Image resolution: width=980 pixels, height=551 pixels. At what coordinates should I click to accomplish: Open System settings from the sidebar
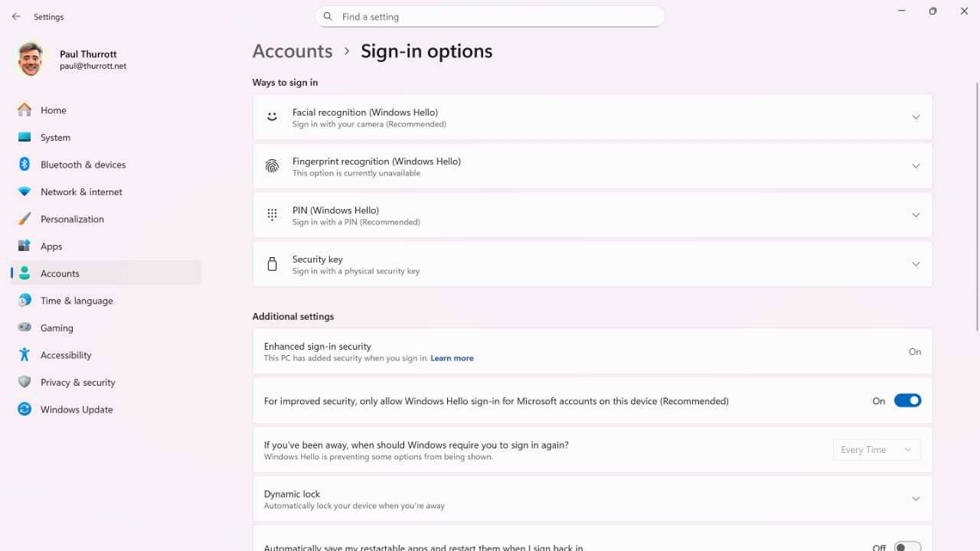click(24, 137)
